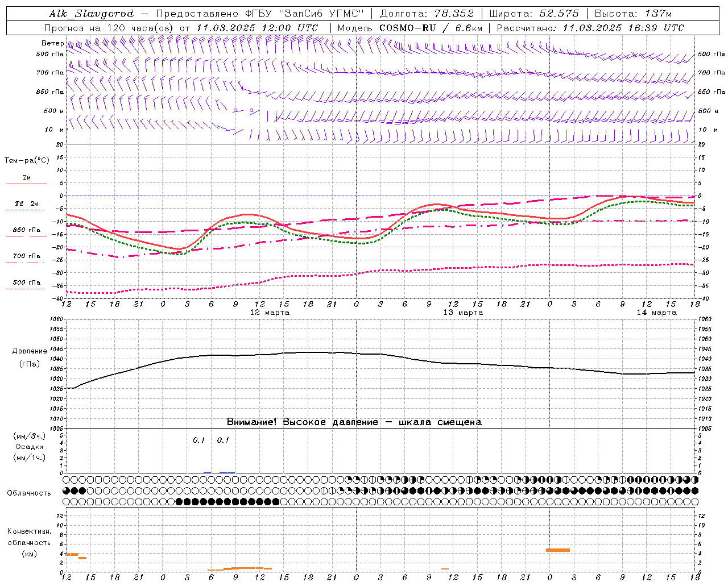Click the (км) unit under convective cloud label
Image resolution: width=728 pixels, height=582 pixels.
click(x=30, y=554)
